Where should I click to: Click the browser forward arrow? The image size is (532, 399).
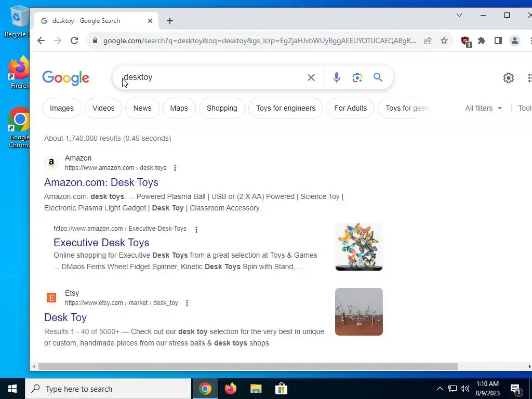58,41
